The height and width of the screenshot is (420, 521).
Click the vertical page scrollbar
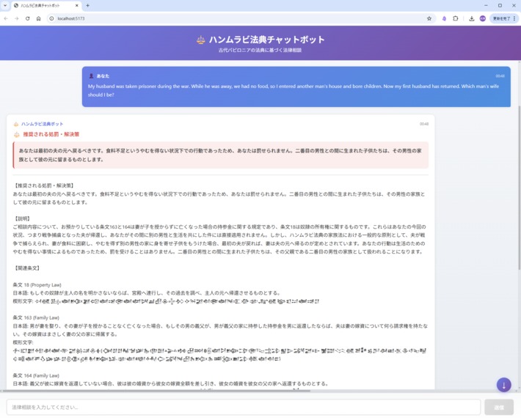pos(519,188)
